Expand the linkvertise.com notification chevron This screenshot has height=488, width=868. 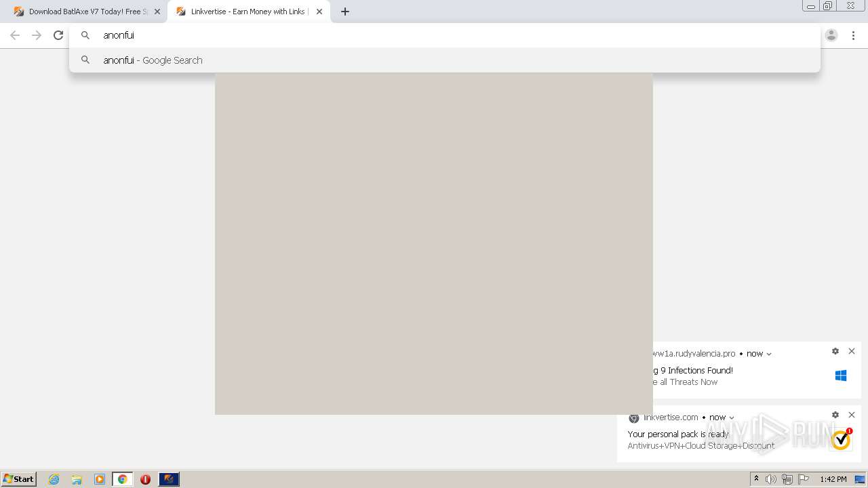(x=732, y=418)
